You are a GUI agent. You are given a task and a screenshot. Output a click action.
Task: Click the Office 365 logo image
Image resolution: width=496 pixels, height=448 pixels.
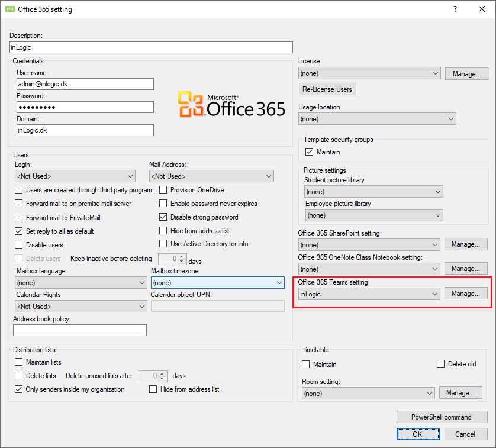pos(231,104)
